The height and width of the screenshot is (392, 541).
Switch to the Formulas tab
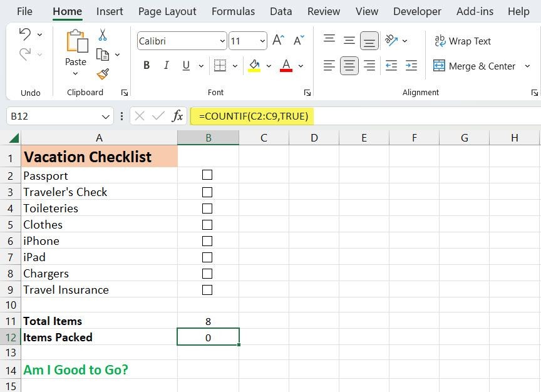pyautogui.click(x=233, y=11)
